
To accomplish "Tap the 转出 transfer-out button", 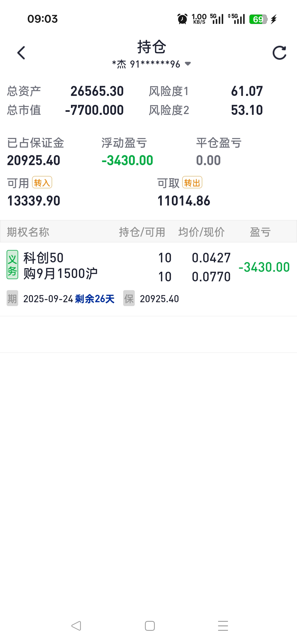I will pos(192,182).
